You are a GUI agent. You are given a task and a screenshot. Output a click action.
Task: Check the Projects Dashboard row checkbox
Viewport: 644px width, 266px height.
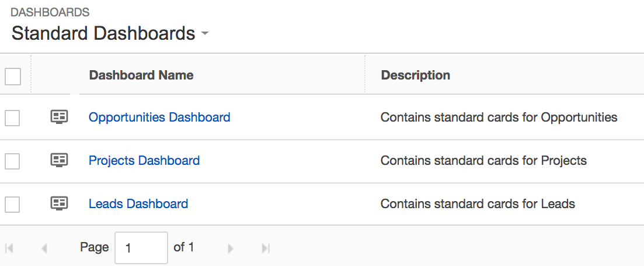(12, 161)
